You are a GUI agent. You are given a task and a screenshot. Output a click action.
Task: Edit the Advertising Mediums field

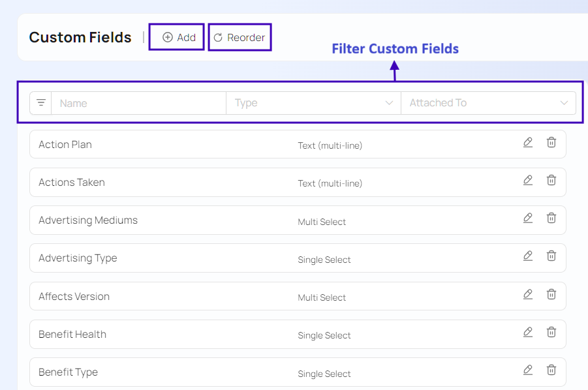click(x=528, y=218)
